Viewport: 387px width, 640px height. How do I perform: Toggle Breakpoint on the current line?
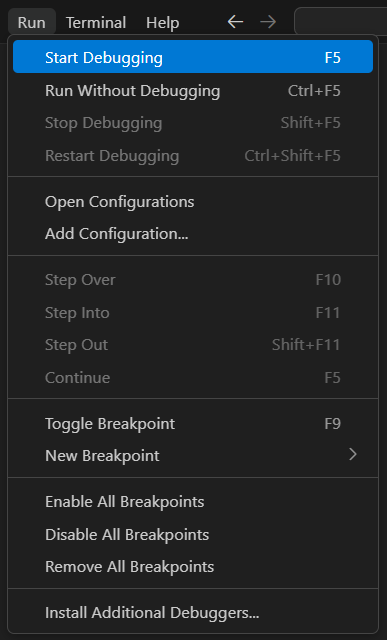(193, 423)
